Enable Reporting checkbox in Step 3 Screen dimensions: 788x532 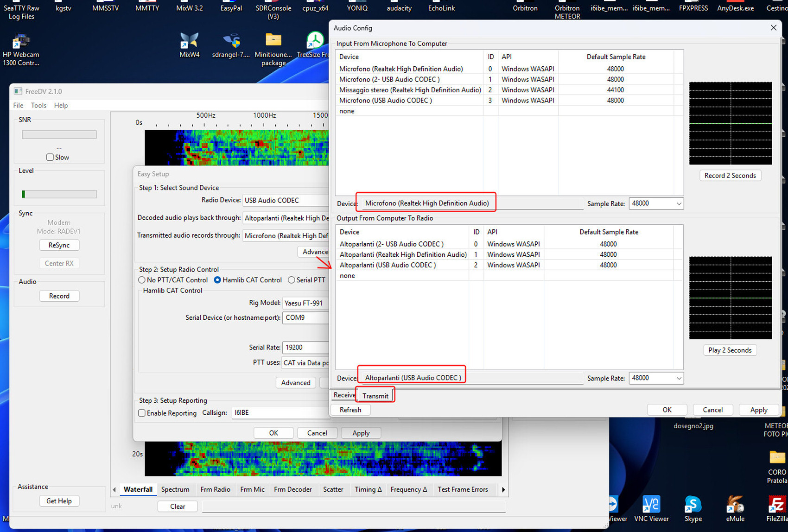tap(142, 413)
